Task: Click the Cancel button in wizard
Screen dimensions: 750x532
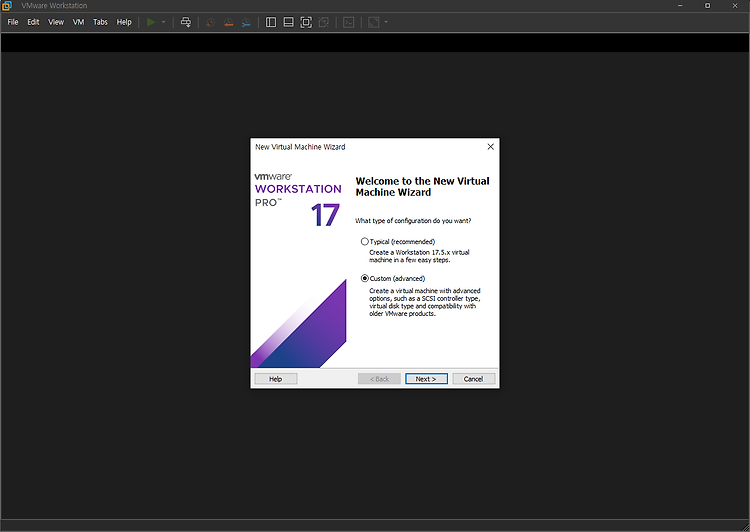Action: (474, 379)
